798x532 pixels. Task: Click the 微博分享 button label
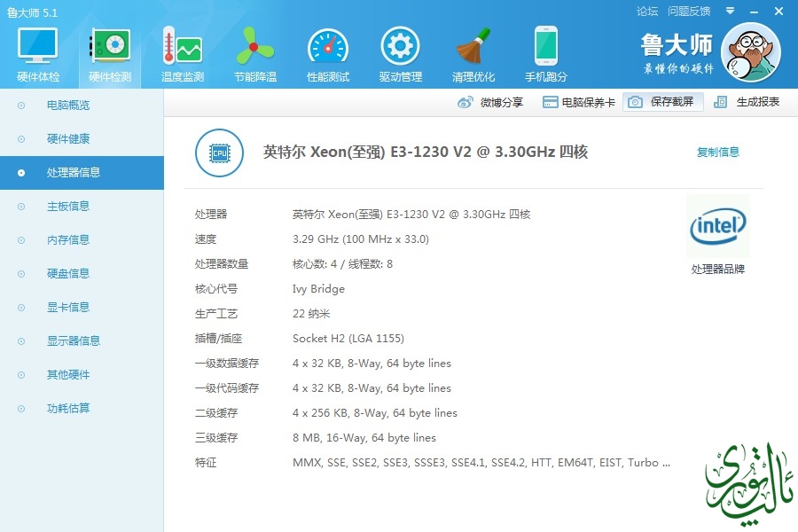(x=501, y=102)
